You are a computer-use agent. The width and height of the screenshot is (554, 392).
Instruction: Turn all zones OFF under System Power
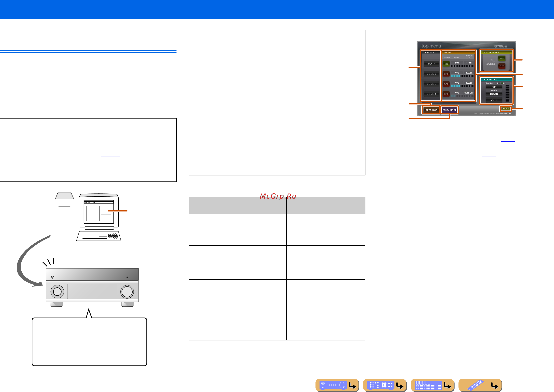[x=502, y=66]
